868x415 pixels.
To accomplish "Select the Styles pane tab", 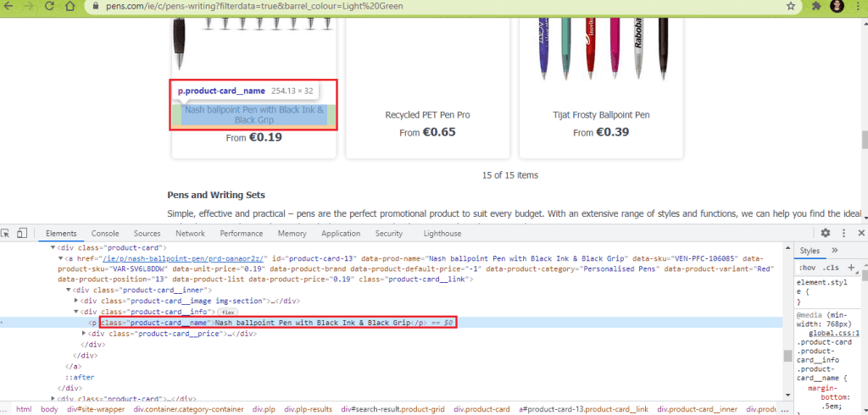I will (x=810, y=251).
